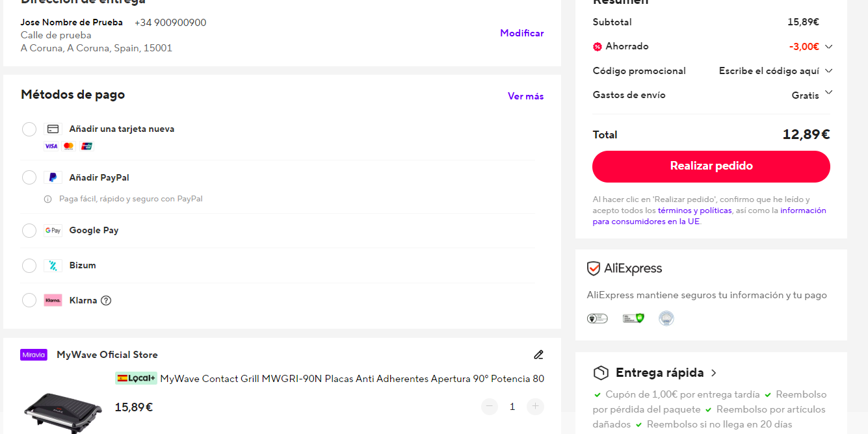This screenshot has height=434, width=868.
Task: Choose Google Pay radio button
Action: coord(29,231)
